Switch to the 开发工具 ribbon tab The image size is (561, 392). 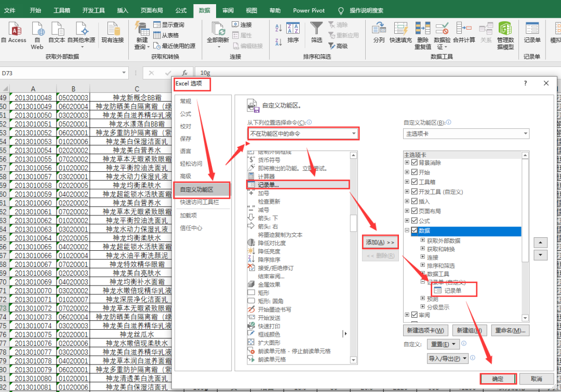[94, 10]
